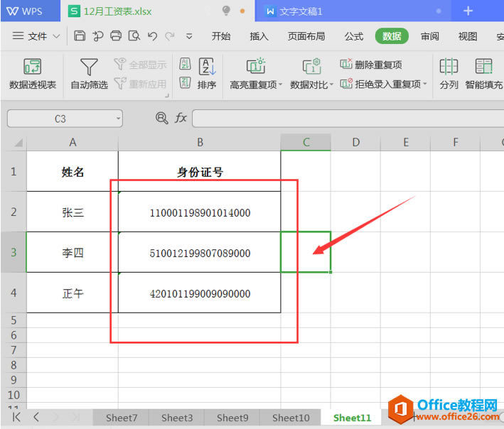Viewport: 504px width, 429px height.
Task: Click the fx insert function icon
Action: point(181,118)
